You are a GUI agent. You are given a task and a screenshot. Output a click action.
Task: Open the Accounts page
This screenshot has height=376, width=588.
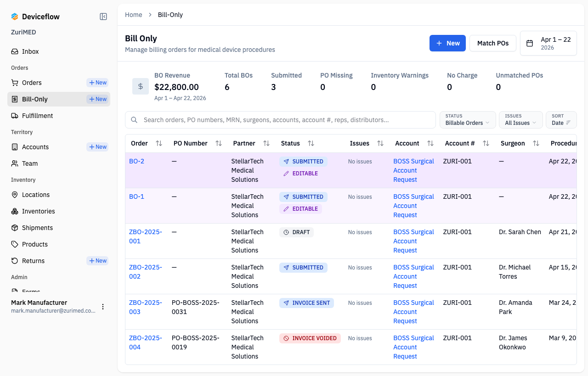(35, 147)
